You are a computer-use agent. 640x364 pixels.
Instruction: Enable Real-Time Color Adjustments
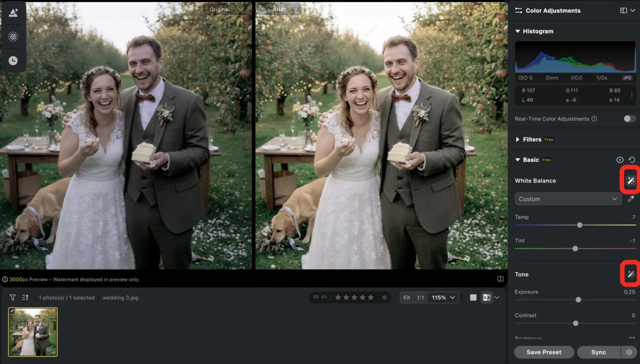click(628, 119)
